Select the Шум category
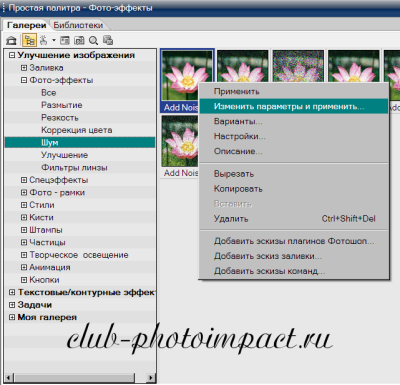The image size is (400, 385). tap(80, 142)
